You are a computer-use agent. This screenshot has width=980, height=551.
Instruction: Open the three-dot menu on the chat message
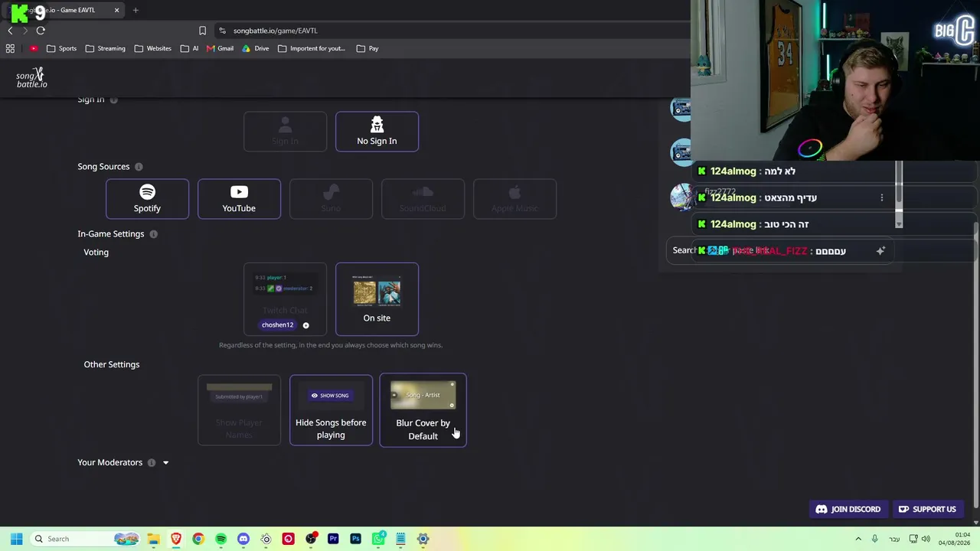coord(881,197)
